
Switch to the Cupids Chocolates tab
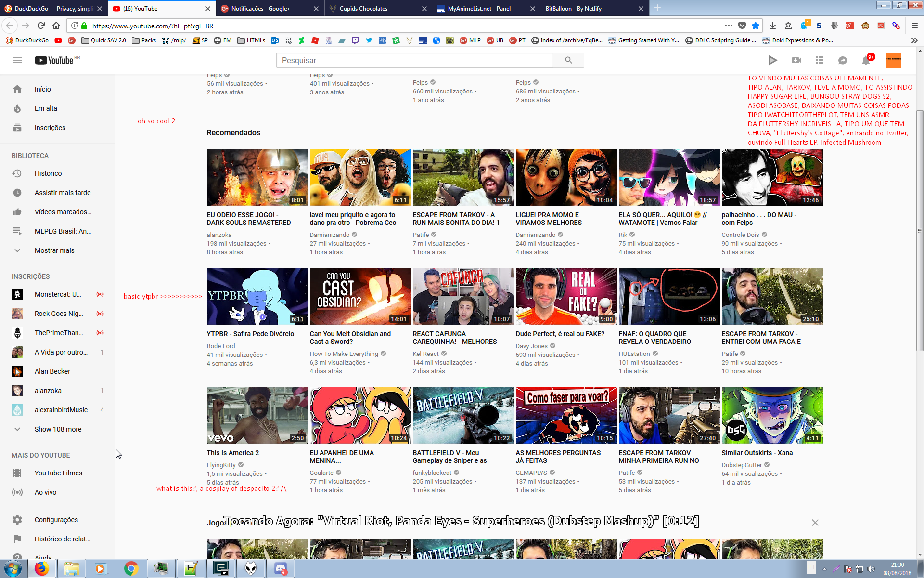[x=363, y=9]
